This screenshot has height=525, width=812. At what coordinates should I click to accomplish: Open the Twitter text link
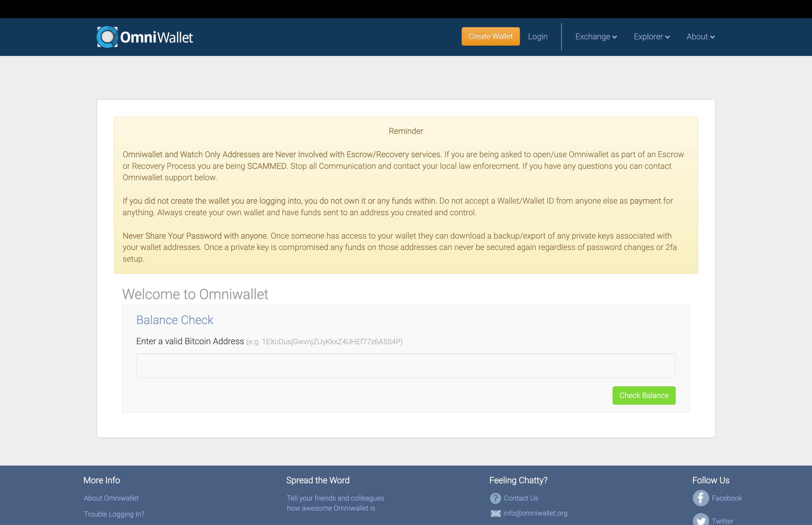pos(722,521)
